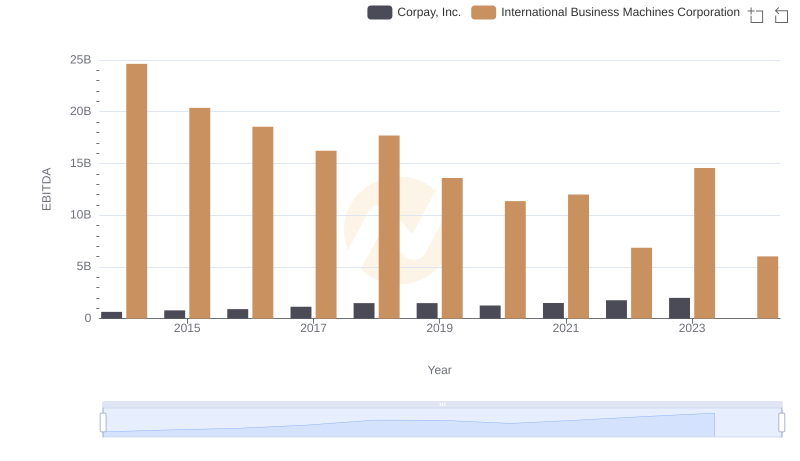Click the Corpay bar for 2023
The height and width of the screenshot is (461, 800).
pyautogui.click(x=679, y=308)
